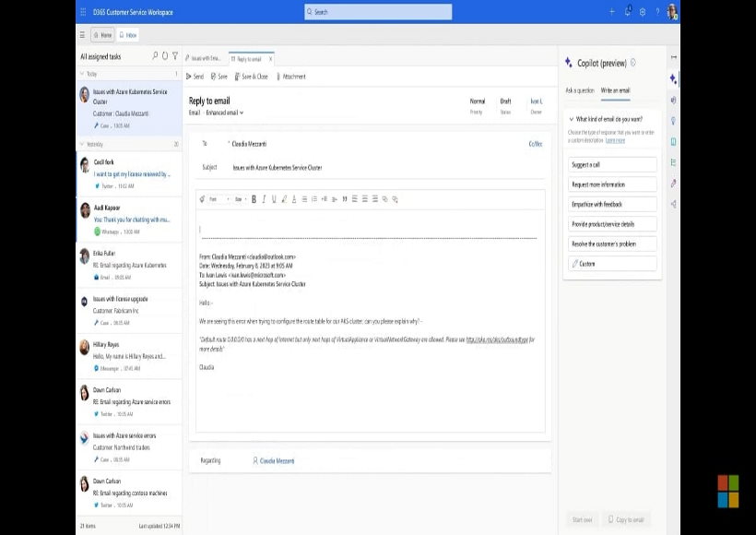Open the font color picker in the editor
Screen dimensions: 756x535
coord(294,198)
